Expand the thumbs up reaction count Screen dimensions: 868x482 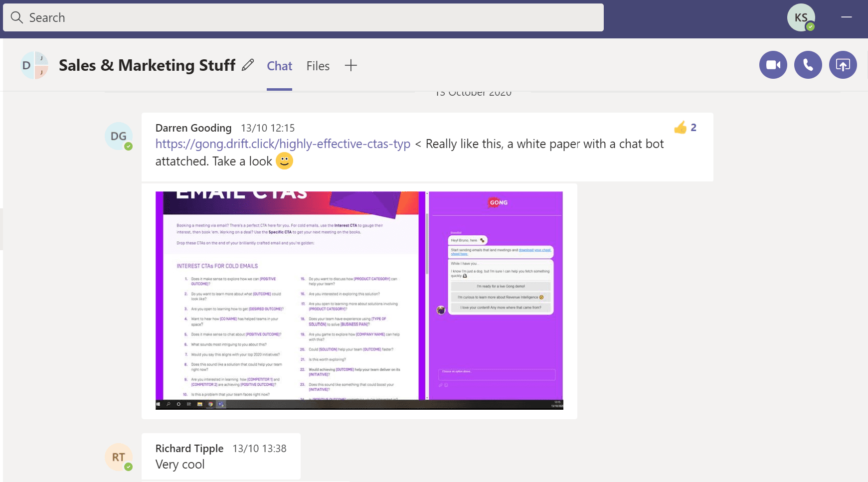pyautogui.click(x=686, y=127)
